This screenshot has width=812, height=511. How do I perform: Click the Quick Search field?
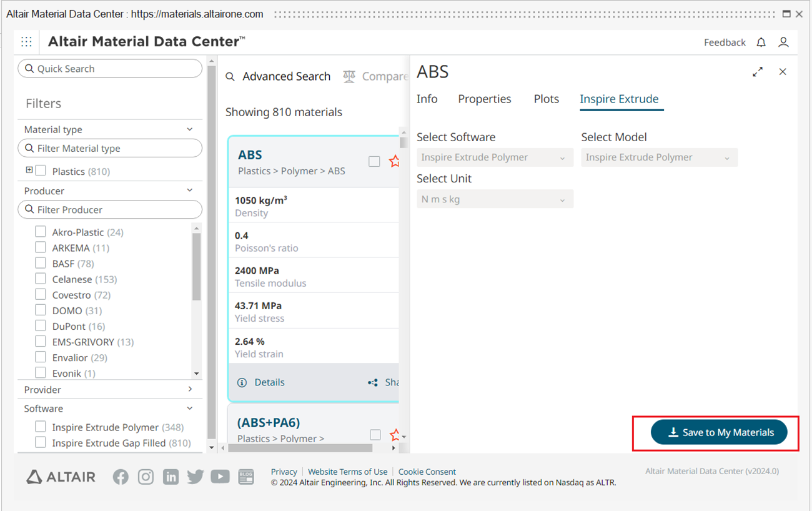click(110, 69)
